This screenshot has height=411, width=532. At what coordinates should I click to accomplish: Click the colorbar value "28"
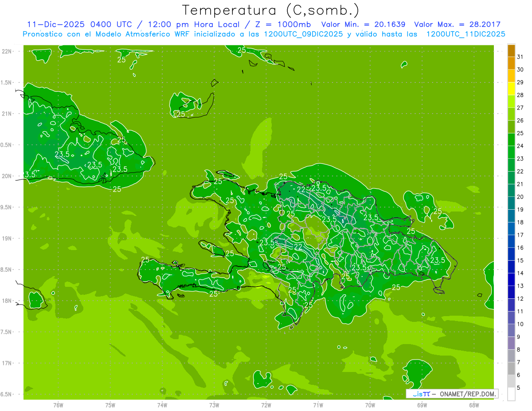pyautogui.click(x=520, y=95)
